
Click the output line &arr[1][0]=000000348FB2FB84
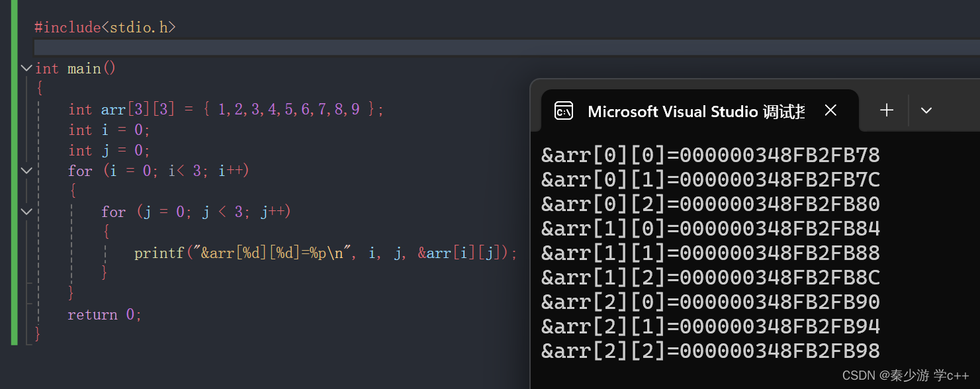point(711,229)
